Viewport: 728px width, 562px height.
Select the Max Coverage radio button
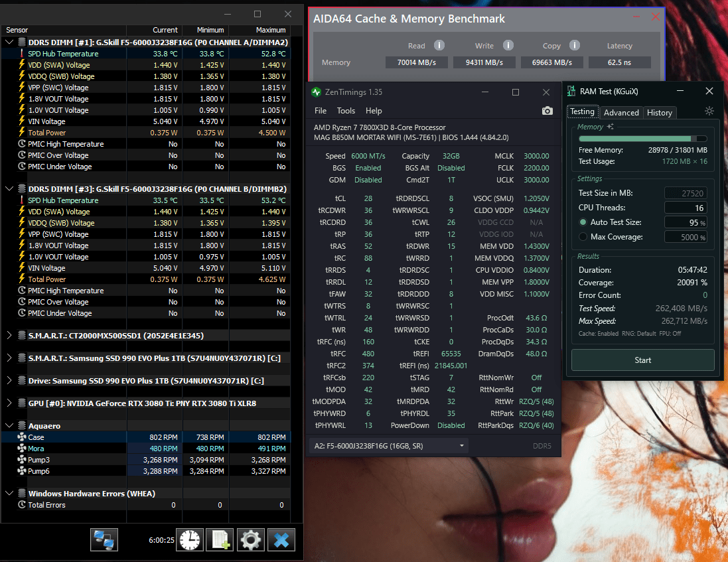(x=583, y=237)
